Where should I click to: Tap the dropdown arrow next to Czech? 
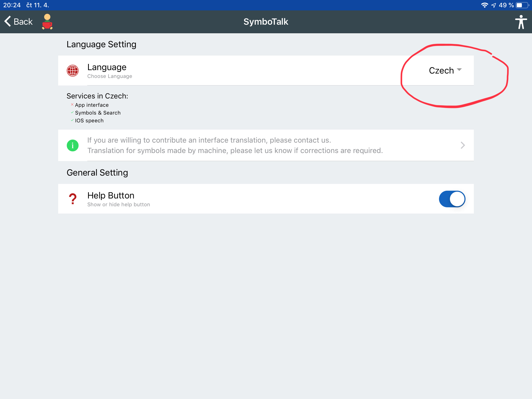click(459, 70)
